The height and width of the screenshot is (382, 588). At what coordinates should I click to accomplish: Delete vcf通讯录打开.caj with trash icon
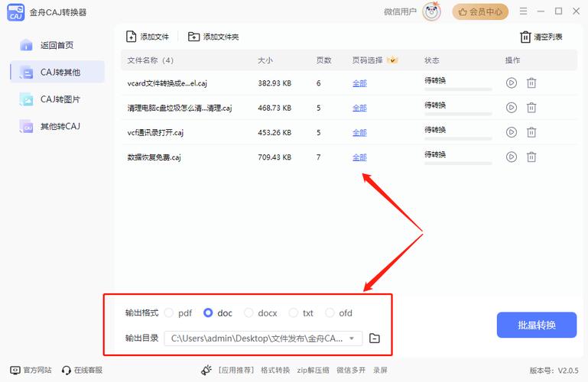point(531,132)
